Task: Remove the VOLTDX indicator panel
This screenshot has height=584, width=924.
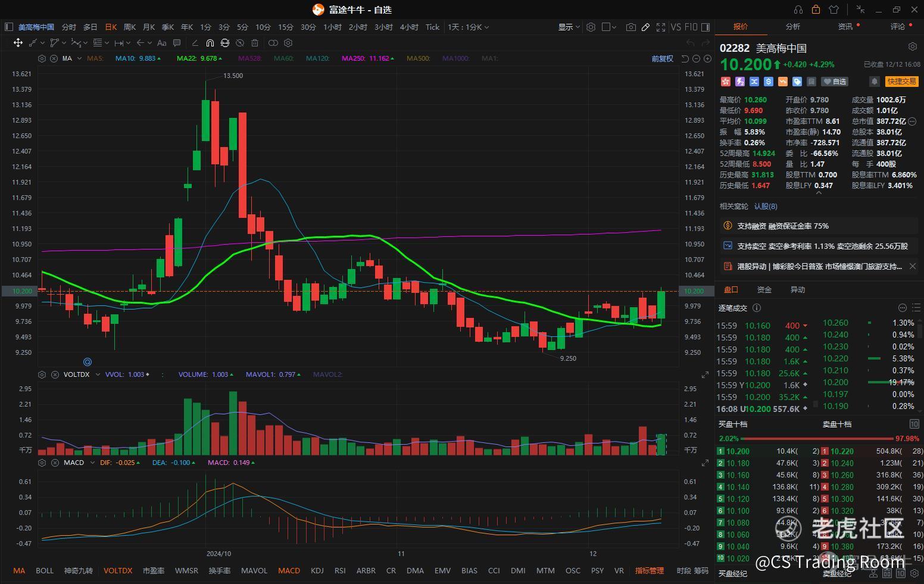Action: click(x=54, y=374)
